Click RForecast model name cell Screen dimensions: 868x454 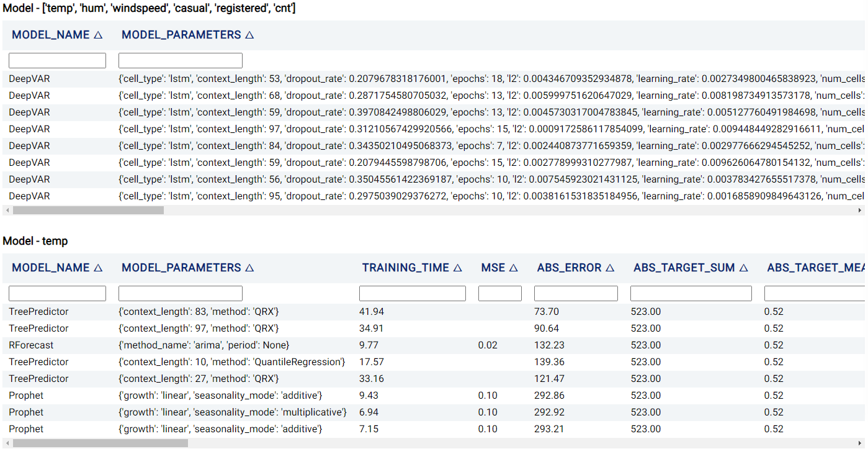click(31, 345)
